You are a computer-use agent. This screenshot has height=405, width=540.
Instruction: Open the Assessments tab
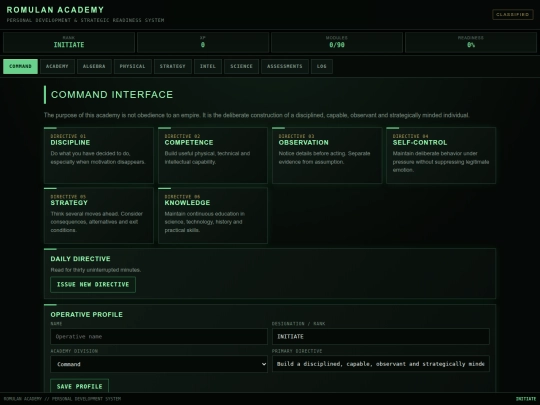tap(285, 66)
